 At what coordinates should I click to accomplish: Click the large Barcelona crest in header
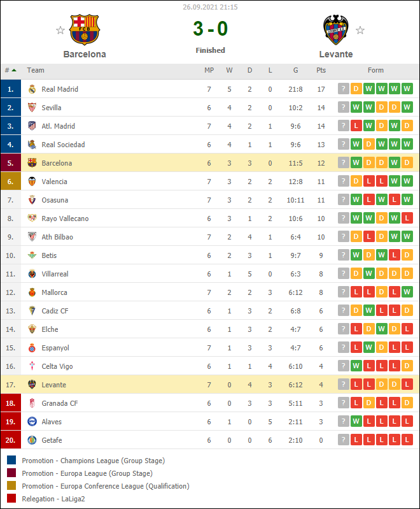85,30
